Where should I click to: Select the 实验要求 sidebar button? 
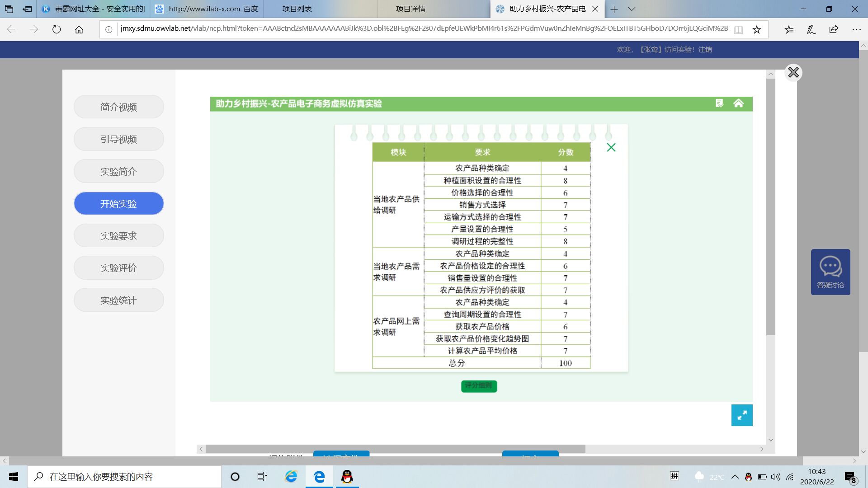[x=118, y=235]
